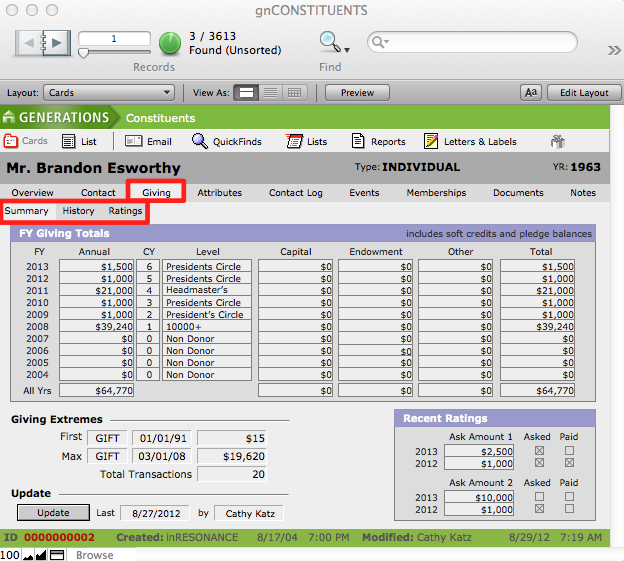Image resolution: width=624 pixels, height=561 pixels.
Task: Open the Email envelope icon
Action: [x=134, y=141]
